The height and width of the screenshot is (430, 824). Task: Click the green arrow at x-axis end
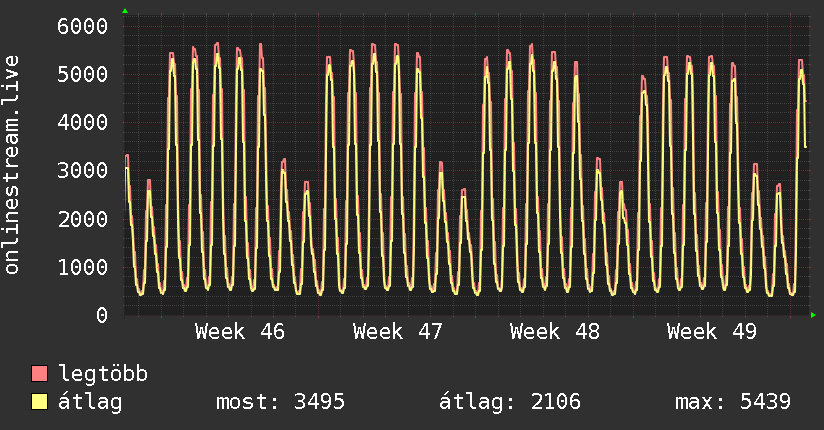814,315
